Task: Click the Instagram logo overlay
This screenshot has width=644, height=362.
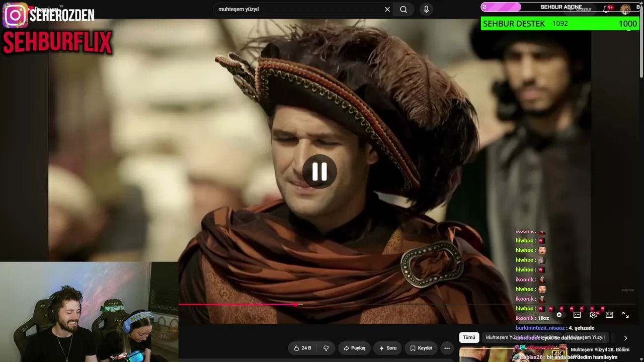Action: pyautogui.click(x=15, y=15)
